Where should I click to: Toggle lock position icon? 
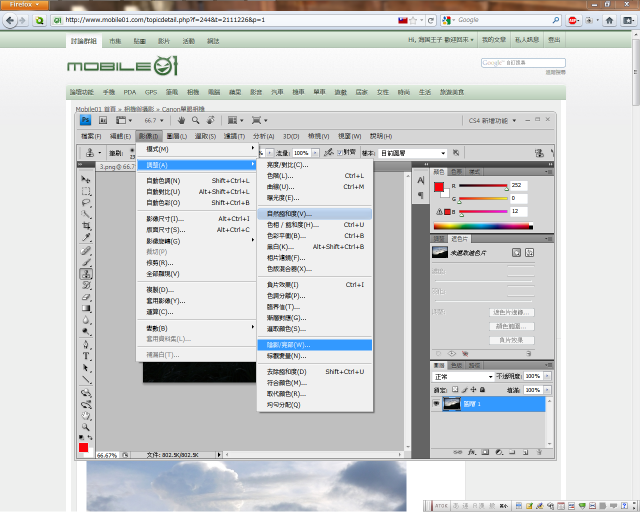coord(473,390)
